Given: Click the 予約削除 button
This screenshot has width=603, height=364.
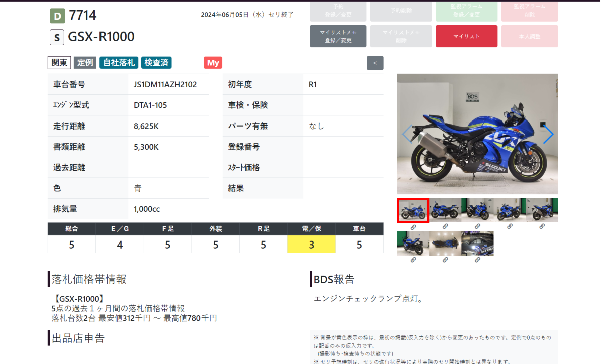Looking at the screenshot, I should pos(401,11).
